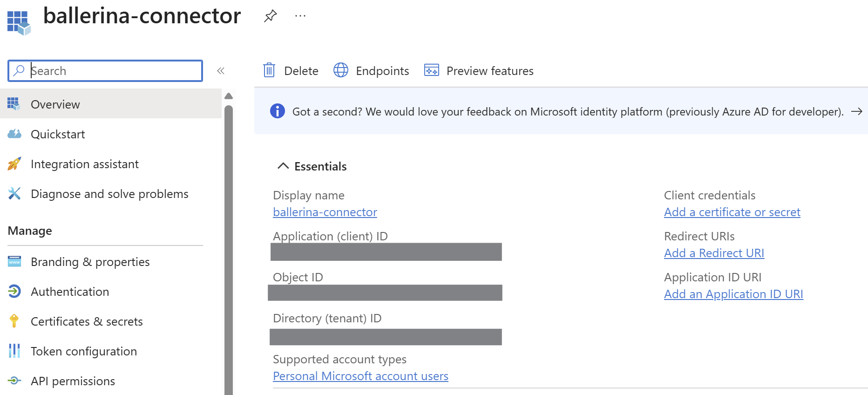868x395 pixels.
Task: Click the API permissions icon
Action: 14,381
